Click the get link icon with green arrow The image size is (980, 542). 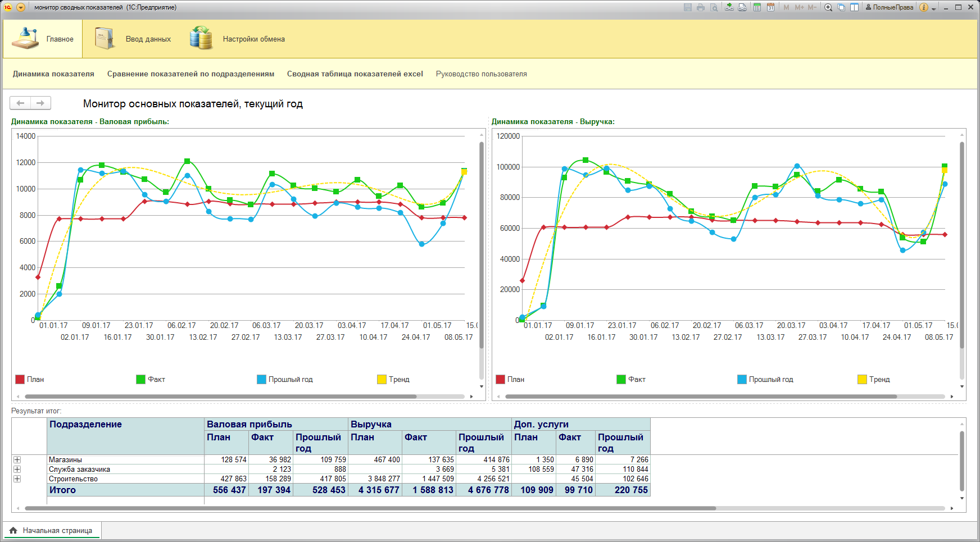[x=729, y=7]
